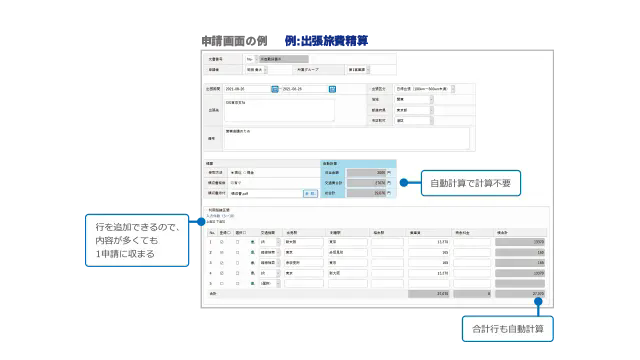Click the surcharge field in row 2

[x=472, y=253]
